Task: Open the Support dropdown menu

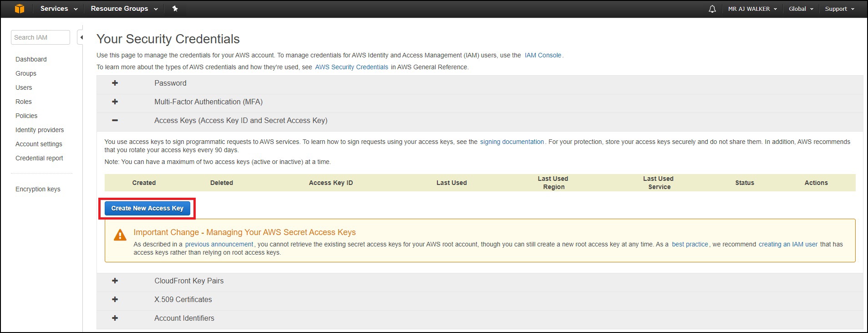Action: pyautogui.click(x=840, y=9)
